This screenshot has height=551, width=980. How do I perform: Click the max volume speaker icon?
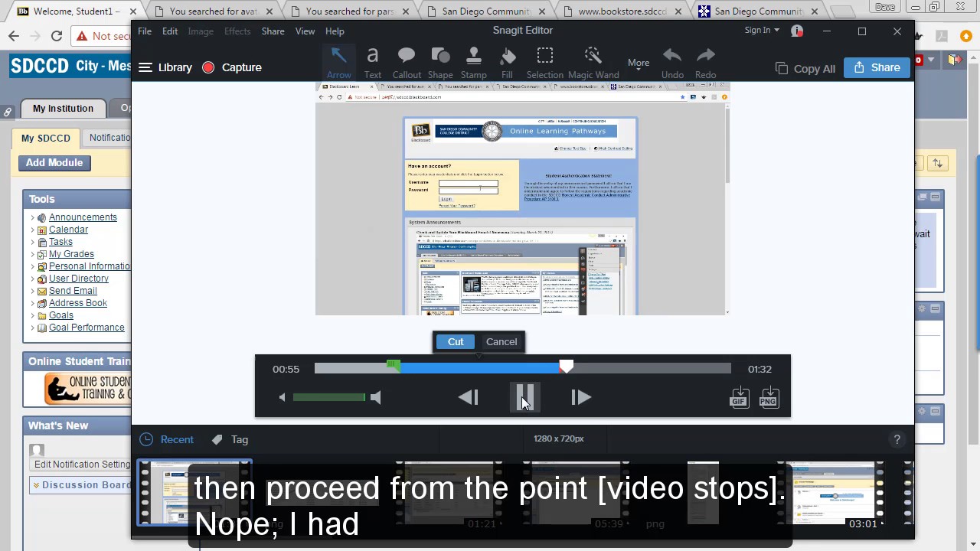click(375, 397)
